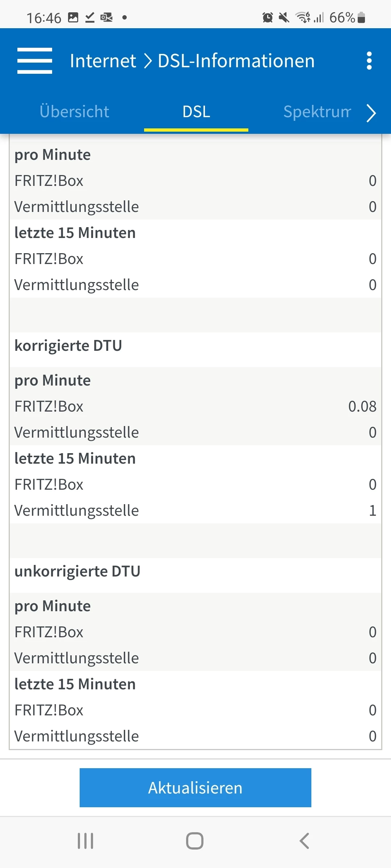Switch to the Übersicht tab
Image resolution: width=391 pixels, height=868 pixels.
pyautogui.click(x=74, y=112)
